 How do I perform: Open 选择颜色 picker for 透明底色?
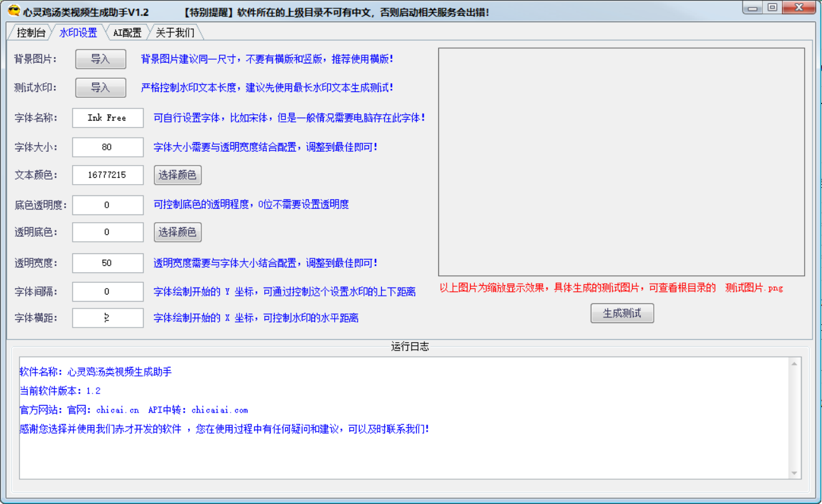tap(178, 232)
